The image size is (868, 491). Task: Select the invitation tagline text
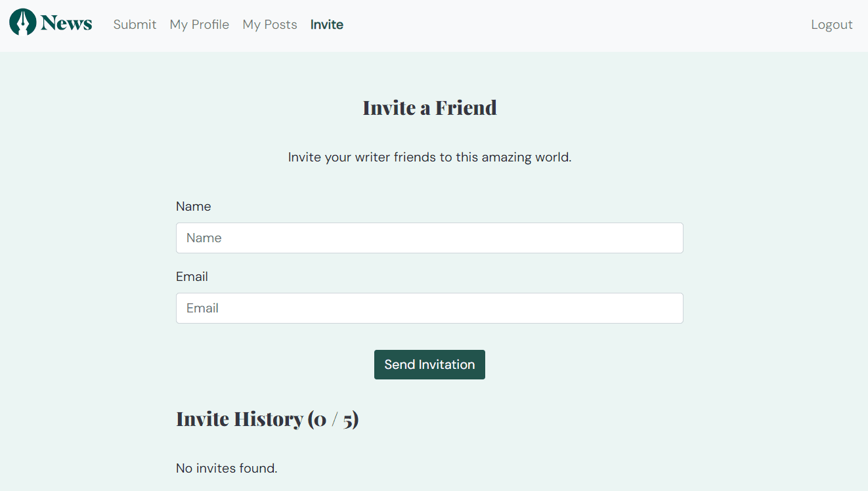click(429, 157)
